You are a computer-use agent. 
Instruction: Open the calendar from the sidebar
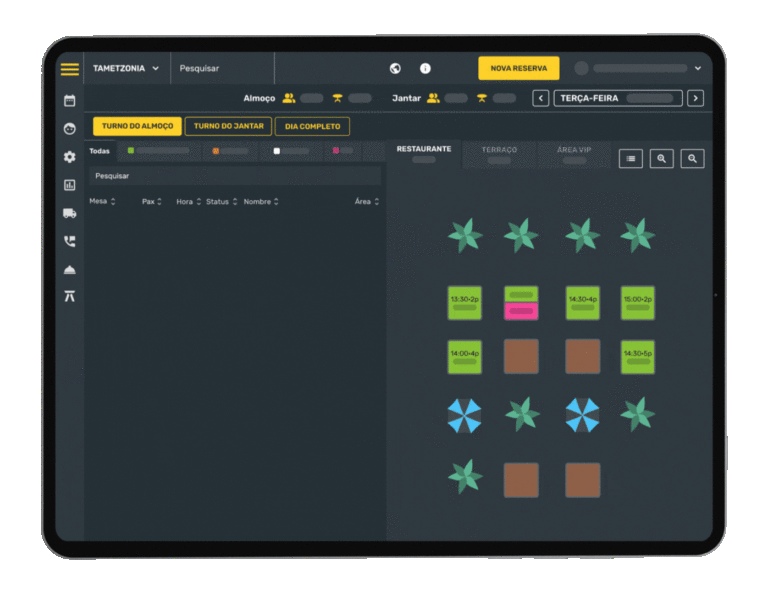pos(69,101)
